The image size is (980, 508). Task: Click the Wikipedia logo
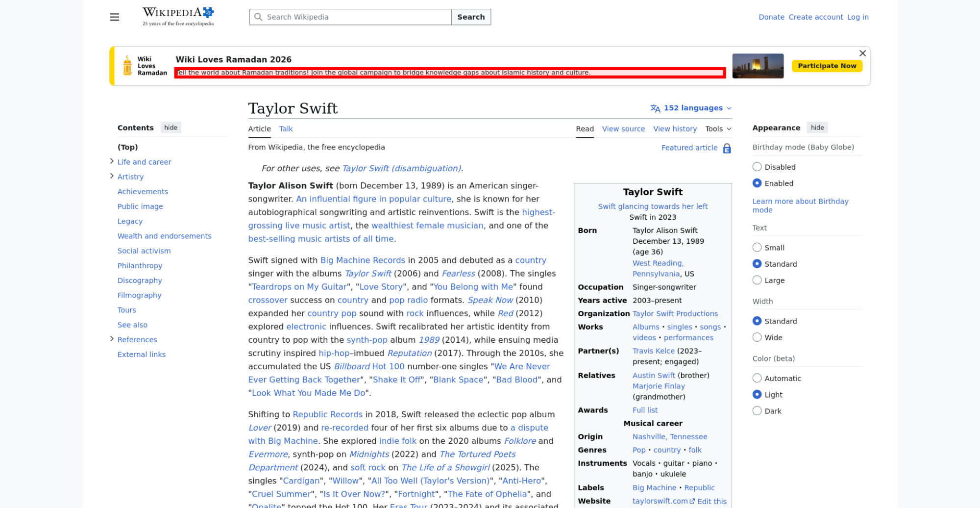(x=178, y=17)
